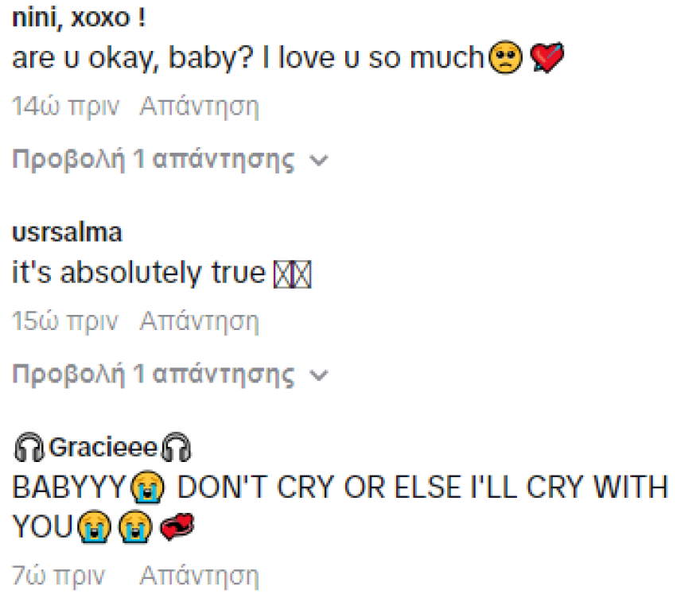Click the first crying emoji after YOU
700x594 pixels.
point(94,526)
